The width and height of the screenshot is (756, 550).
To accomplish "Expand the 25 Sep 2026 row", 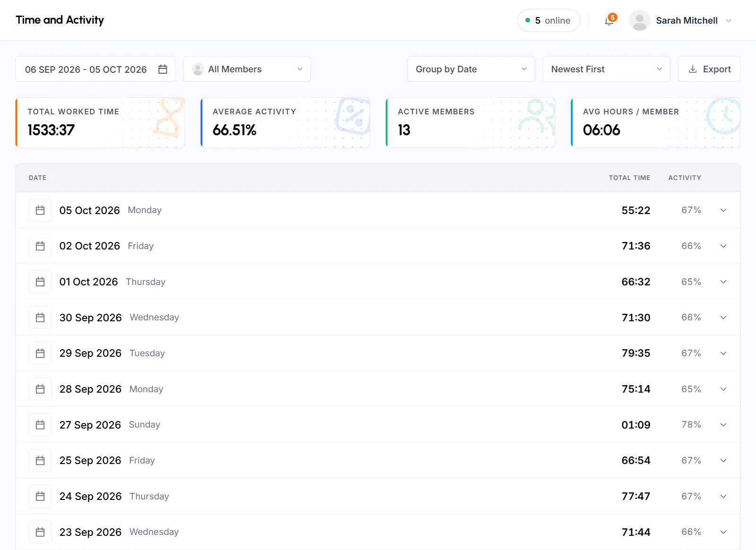I will 723,461.
